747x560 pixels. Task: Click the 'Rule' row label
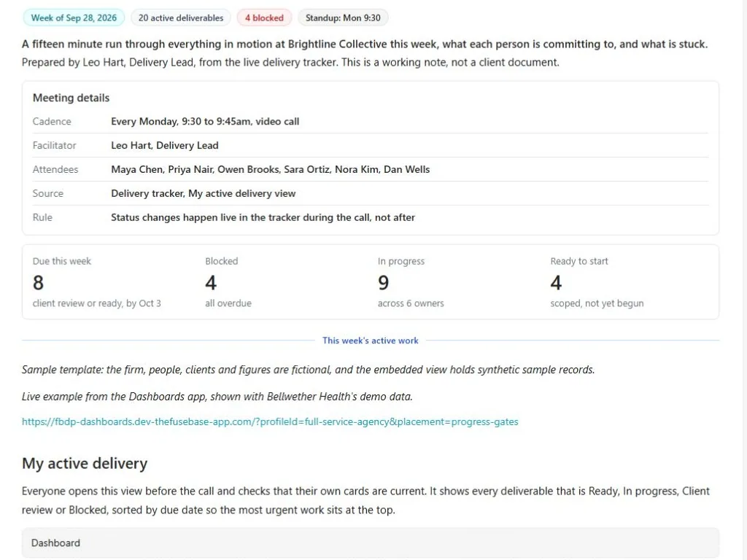(x=42, y=217)
